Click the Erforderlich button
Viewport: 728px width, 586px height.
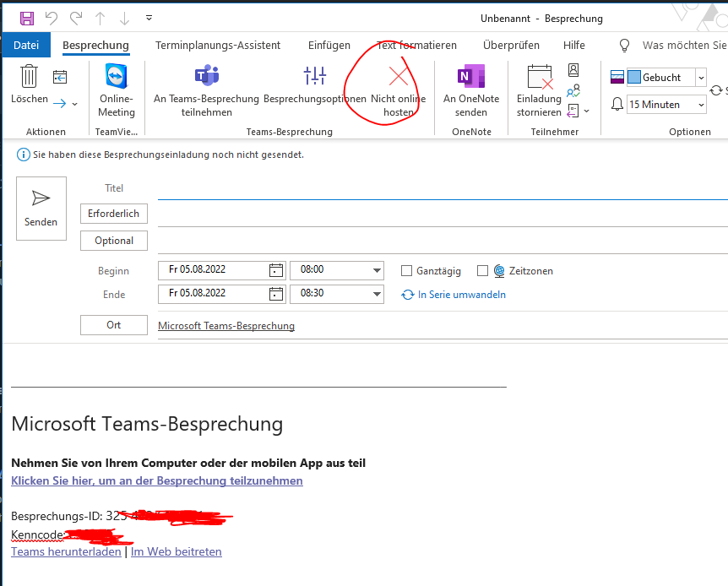click(x=114, y=214)
